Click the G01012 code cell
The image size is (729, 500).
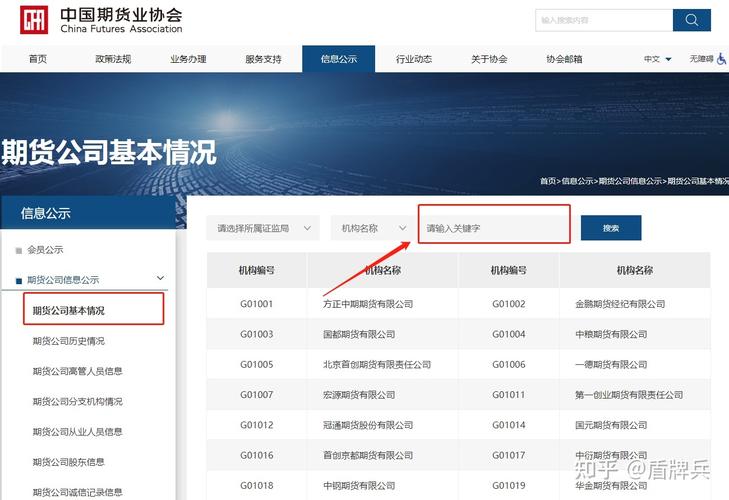[x=257, y=425]
